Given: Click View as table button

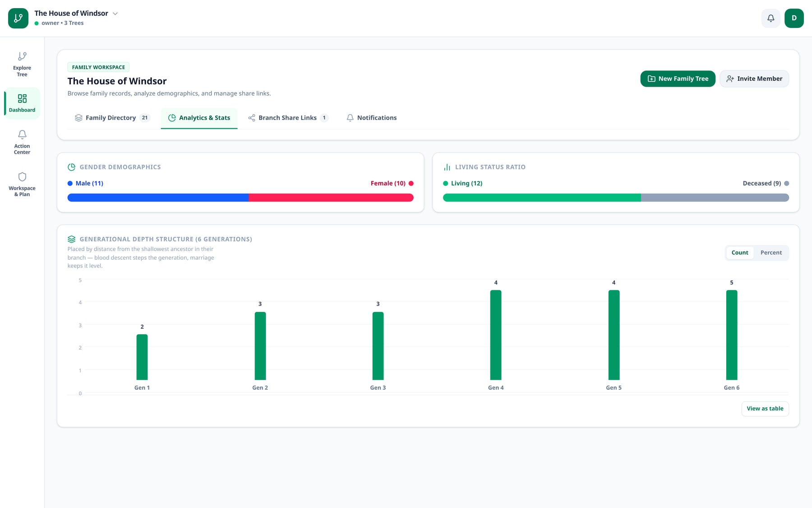Looking at the screenshot, I should pos(765,409).
